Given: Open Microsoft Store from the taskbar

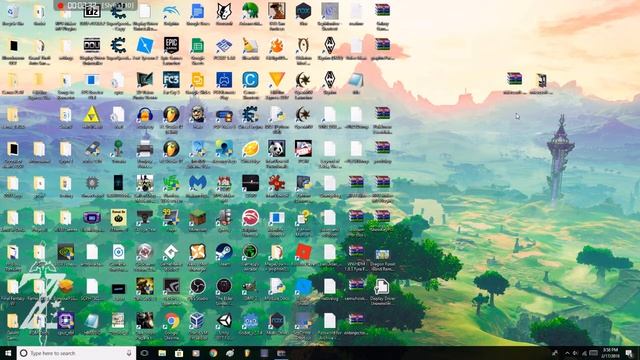Looking at the screenshot, I should tap(179, 353).
